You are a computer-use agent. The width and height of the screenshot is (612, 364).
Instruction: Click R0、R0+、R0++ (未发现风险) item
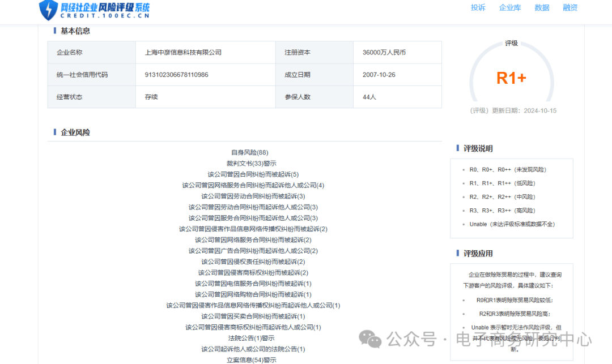[x=508, y=169]
